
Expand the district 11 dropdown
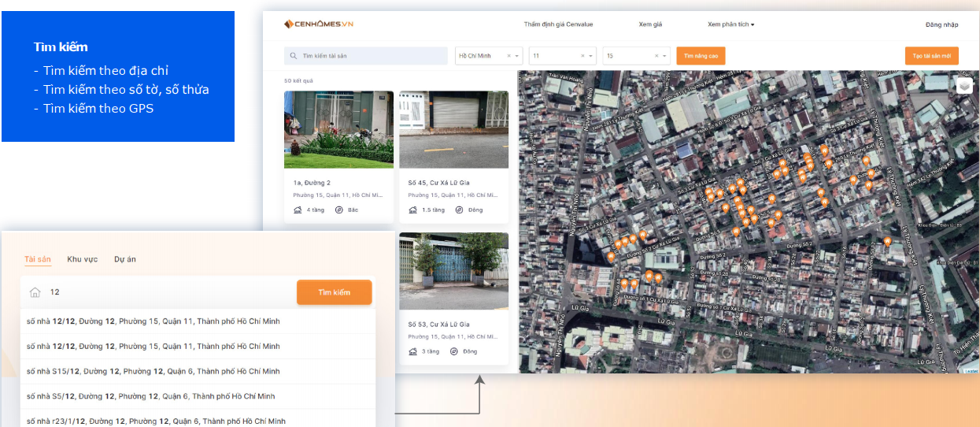tap(592, 56)
